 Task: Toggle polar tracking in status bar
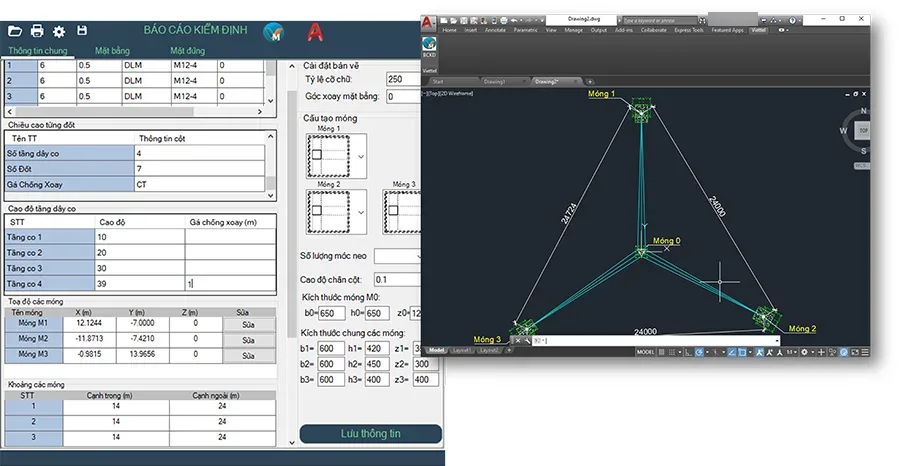(699, 352)
